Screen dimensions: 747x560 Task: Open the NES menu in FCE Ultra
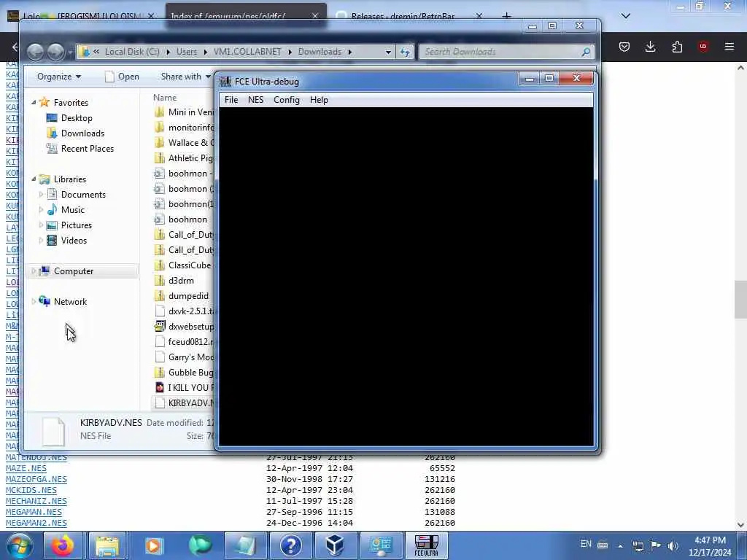(x=255, y=100)
